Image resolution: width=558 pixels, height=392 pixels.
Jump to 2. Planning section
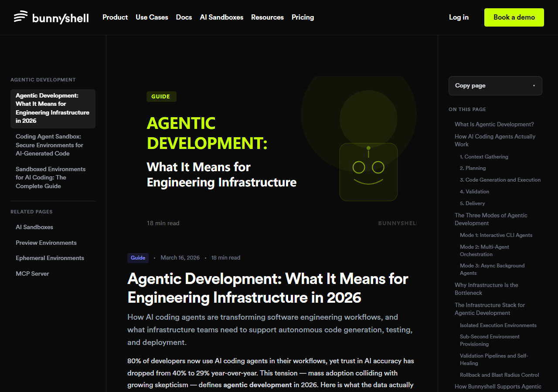473,168
